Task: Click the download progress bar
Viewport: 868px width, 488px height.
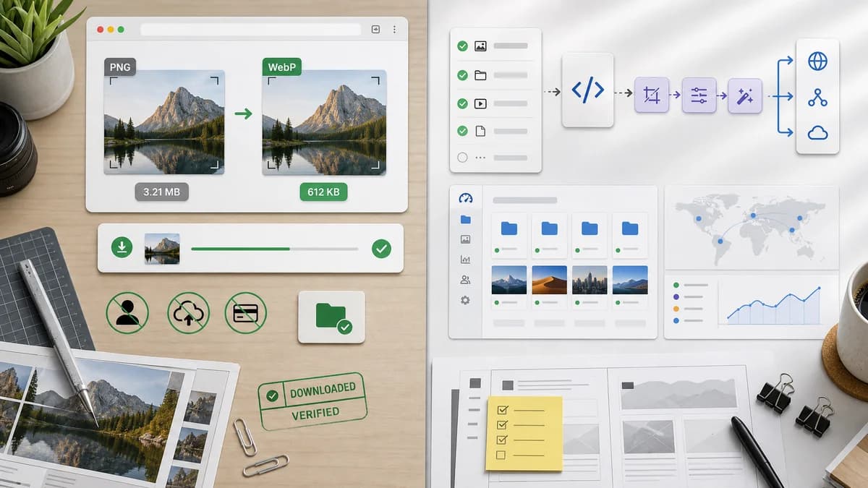Action: click(x=275, y=249)
